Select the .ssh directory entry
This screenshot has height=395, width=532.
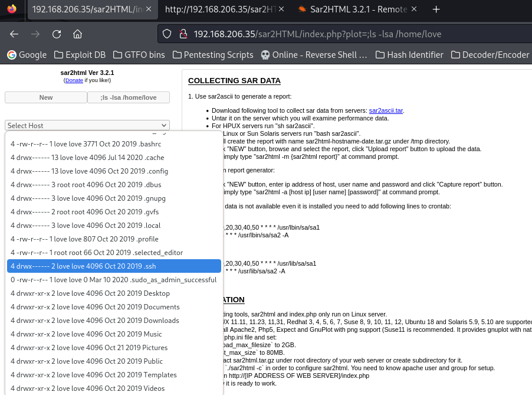click(x=114, y=266)
